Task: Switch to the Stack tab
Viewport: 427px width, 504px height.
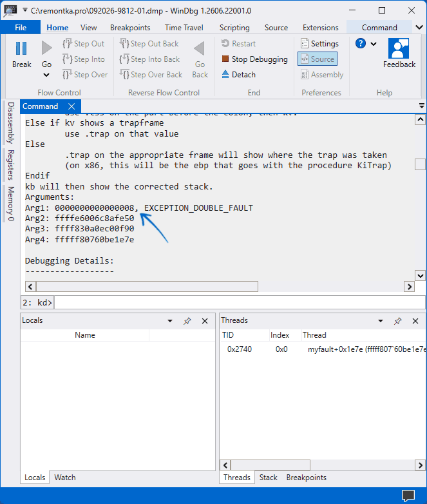Action: tap(268, 478)
